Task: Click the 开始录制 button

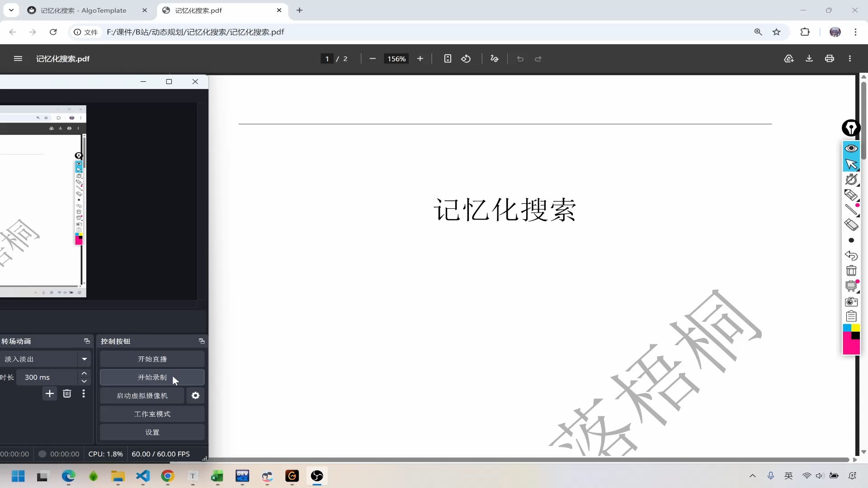Action: pyautogui.click(x=152, y=377)
